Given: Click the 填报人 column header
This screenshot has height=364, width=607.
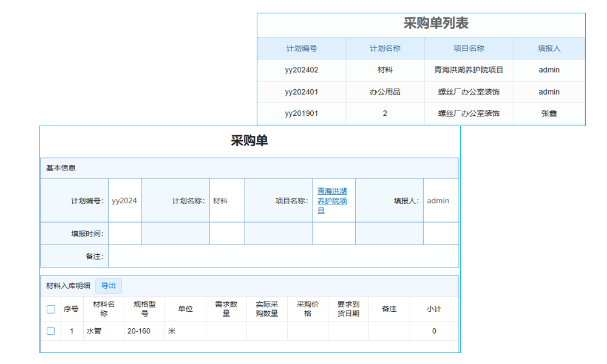Looking at the screenshot, I should tap(549, 49).
